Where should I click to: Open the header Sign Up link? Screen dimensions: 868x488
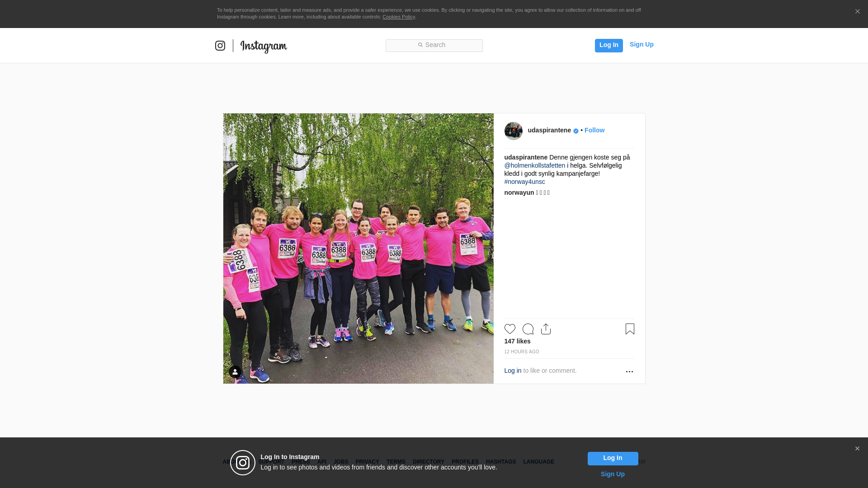click(x=641, y=44)
